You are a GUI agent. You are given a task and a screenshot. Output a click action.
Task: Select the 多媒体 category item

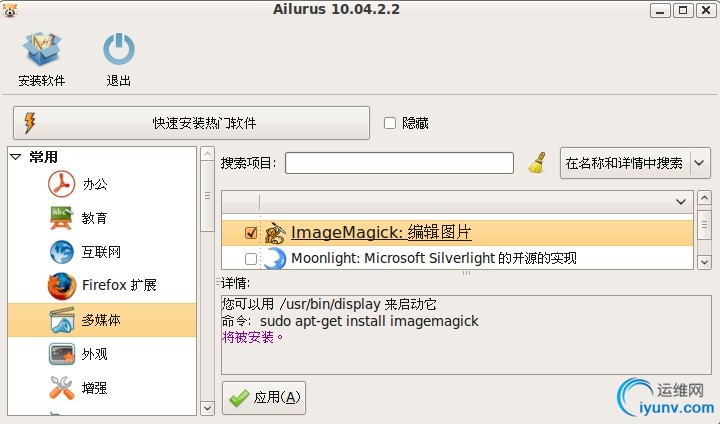click(x=101, y=319)
